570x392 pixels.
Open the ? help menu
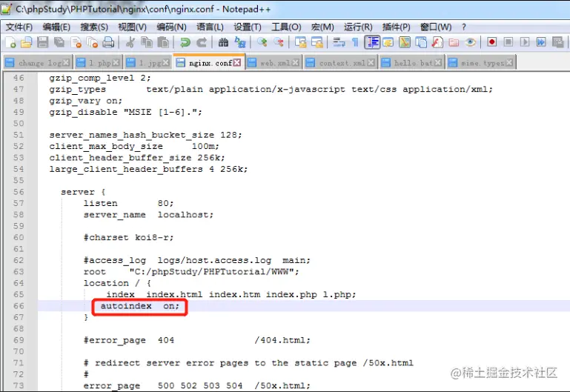464,27
